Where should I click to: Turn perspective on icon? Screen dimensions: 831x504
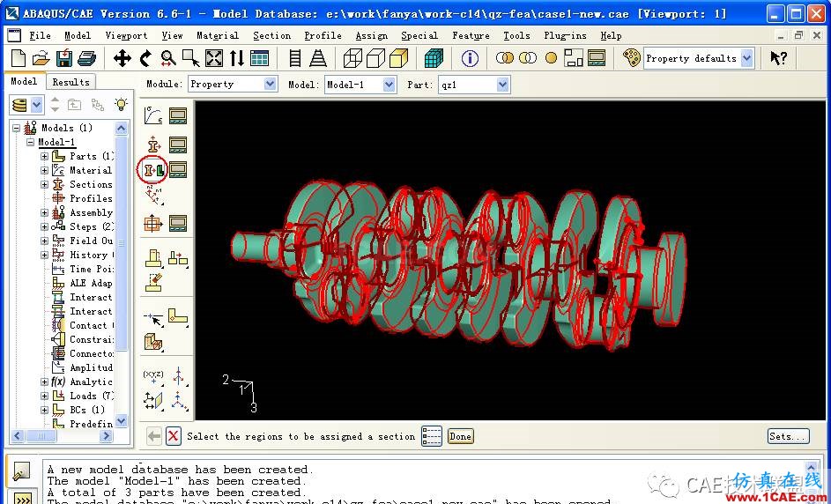tap(318, 58)
